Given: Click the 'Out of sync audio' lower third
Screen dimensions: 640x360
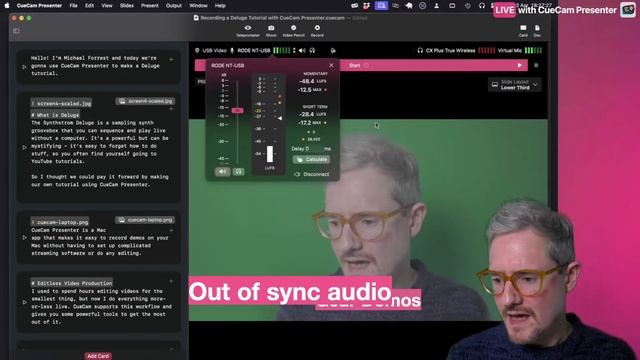Looking at the screenshot, I should pyautogui.click(x=290, y=291).
